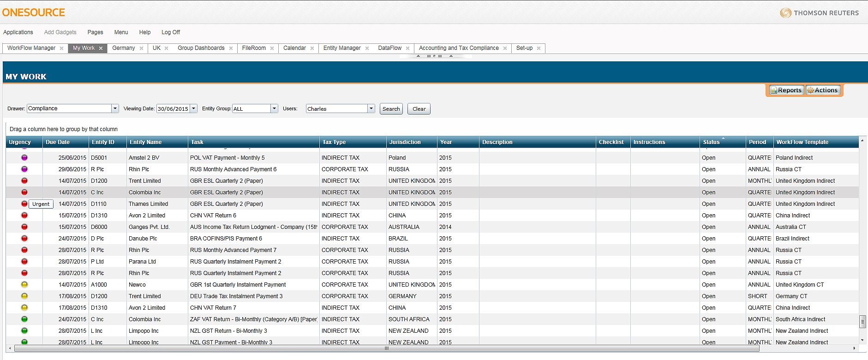Click yellow urgency dot for Newco
868x360 pixels.
coord(24,285)
